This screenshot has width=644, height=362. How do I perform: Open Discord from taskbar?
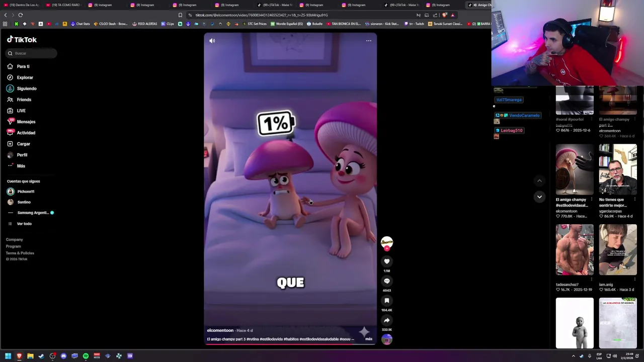pyautogui.click(x=63, y=356)
